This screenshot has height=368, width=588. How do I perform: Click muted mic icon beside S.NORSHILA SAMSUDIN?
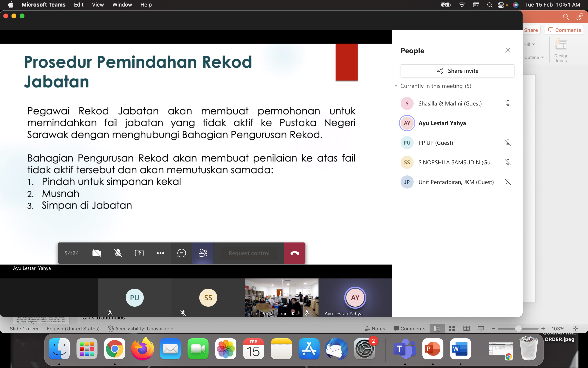tap(508, 162)
